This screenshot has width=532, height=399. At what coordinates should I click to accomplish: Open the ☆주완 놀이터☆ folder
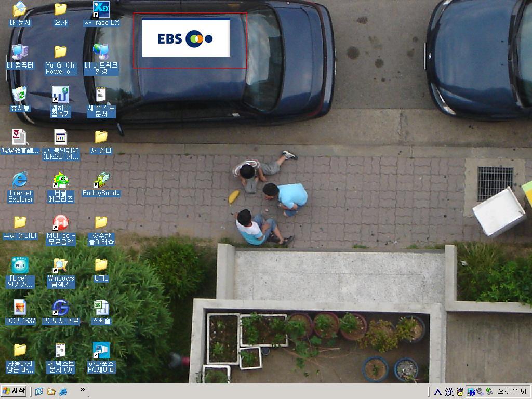(x=101, y=230)
